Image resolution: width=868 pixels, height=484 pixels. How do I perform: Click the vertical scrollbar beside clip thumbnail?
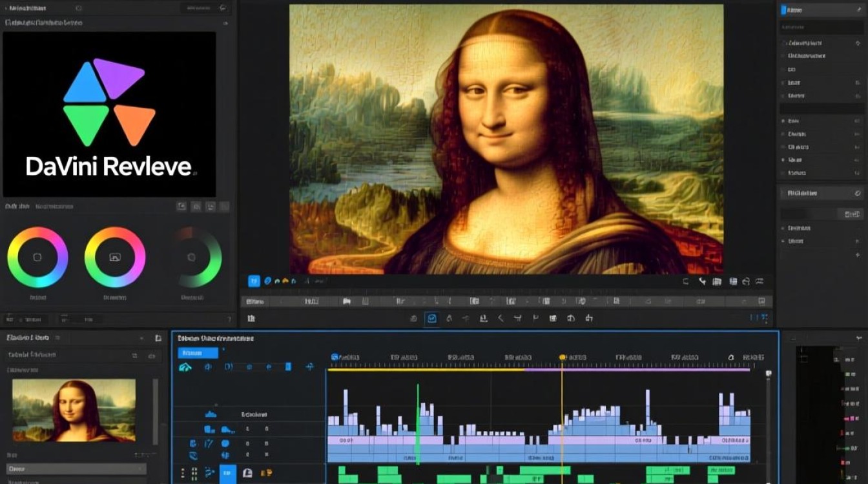[x=155, y=411]
